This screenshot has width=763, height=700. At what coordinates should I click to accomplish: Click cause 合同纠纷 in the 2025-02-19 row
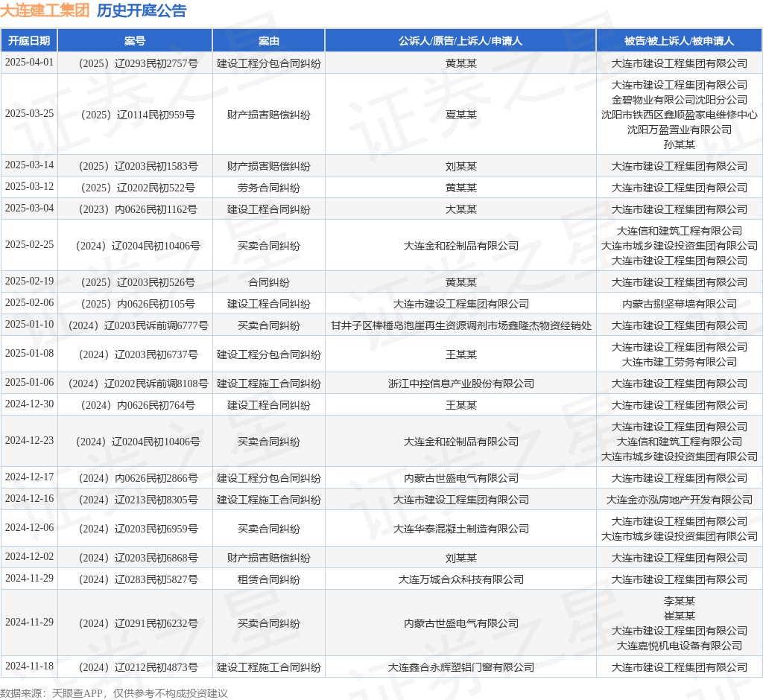pyautogui.click(x=268, y=283)
